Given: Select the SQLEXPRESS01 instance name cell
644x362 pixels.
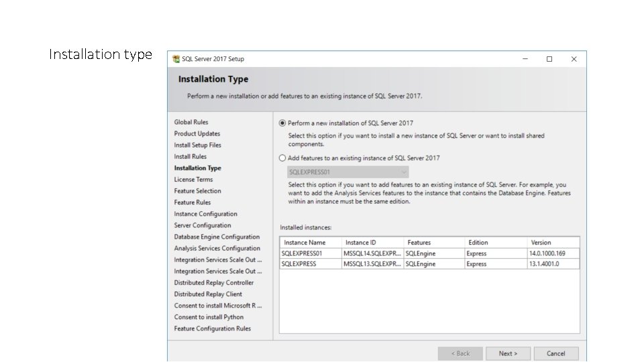Looking at the screenshot, I should 311,253.
